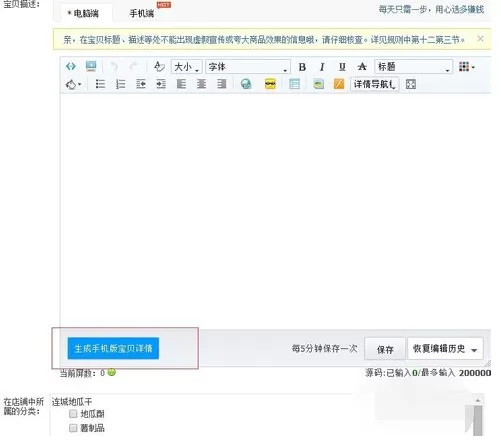Switch to source code view icon
The width and height of the screenshot is (501, 442).
[71, 67]
